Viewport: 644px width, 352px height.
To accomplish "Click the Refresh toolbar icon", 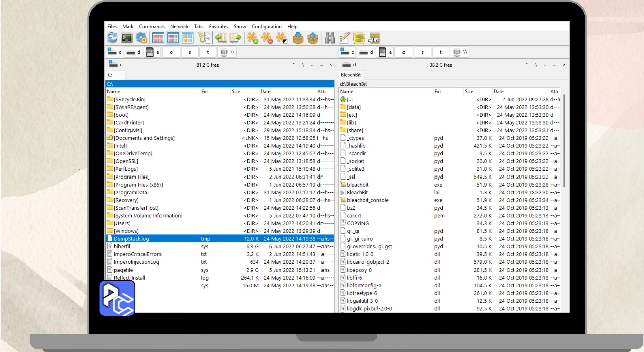I will point(112,38).
